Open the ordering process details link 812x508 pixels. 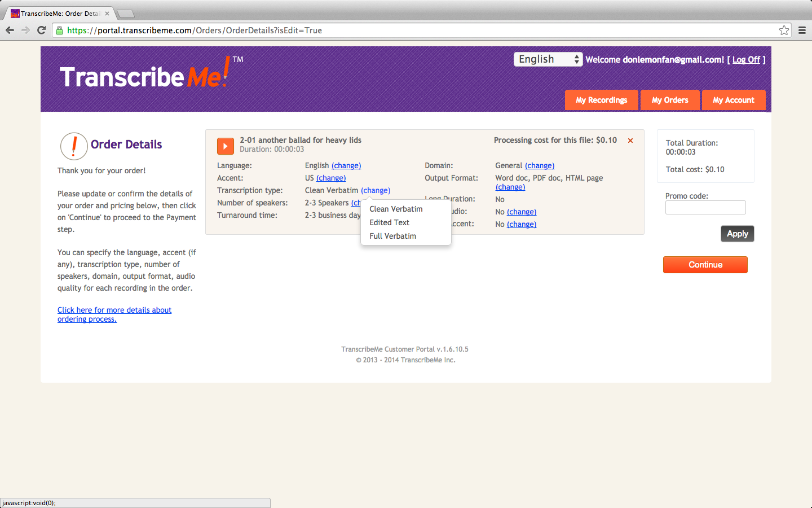pos(114,314)
